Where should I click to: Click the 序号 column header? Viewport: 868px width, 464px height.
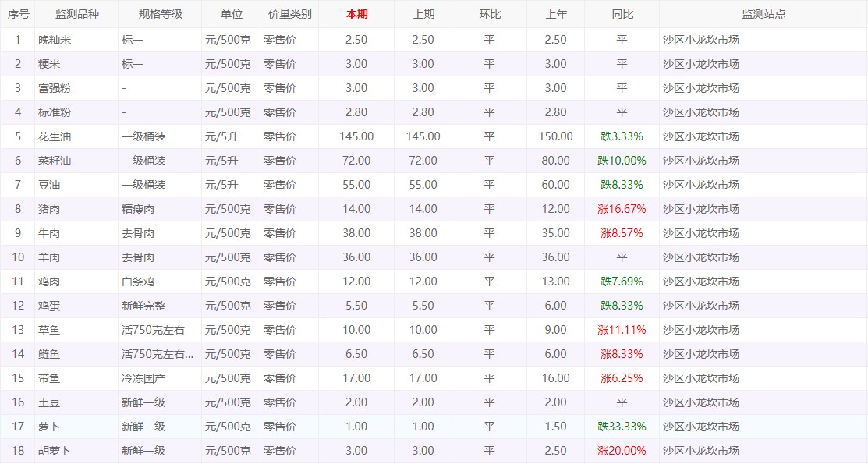(x=18, y=14)
